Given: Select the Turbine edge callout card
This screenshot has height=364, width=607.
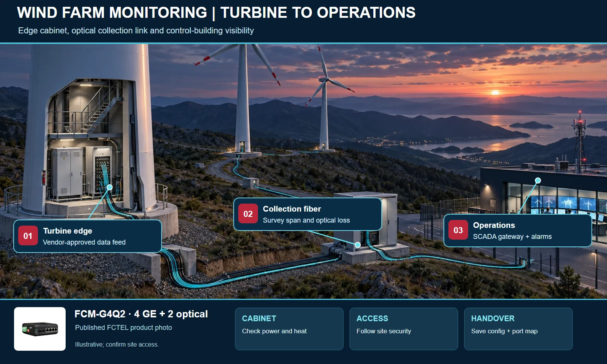Looking at the screenshot, I should click(88, 236).
